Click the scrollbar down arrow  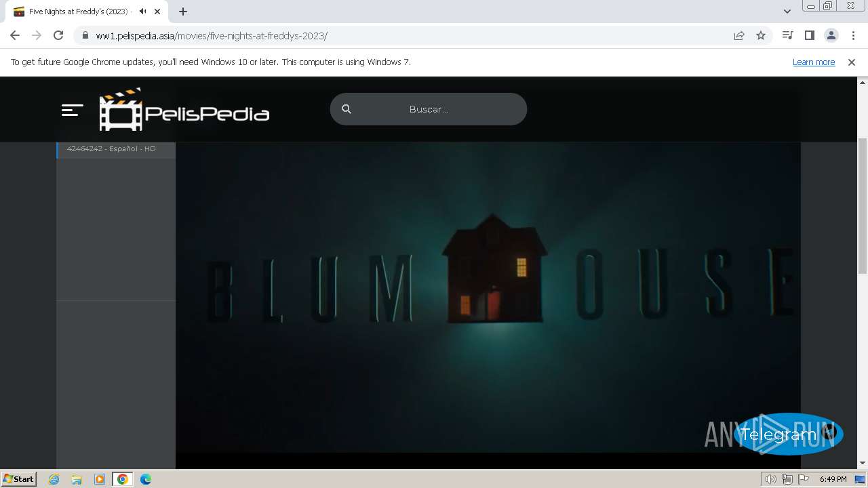click(863, 463)
